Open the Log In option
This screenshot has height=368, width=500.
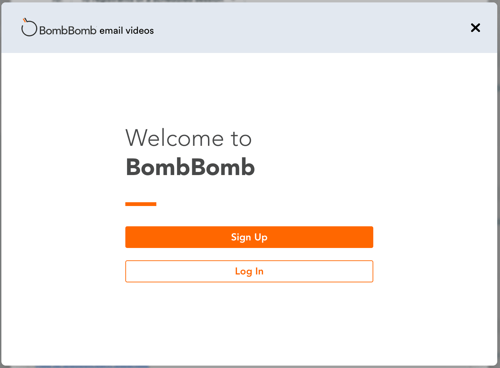click(x=249, y=271)
